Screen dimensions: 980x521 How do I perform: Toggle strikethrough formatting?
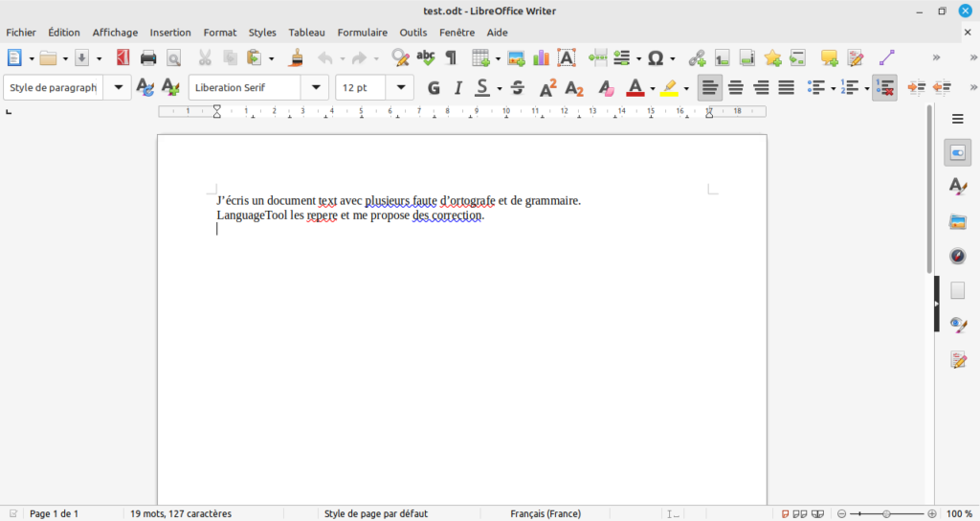tap(517, 87)
